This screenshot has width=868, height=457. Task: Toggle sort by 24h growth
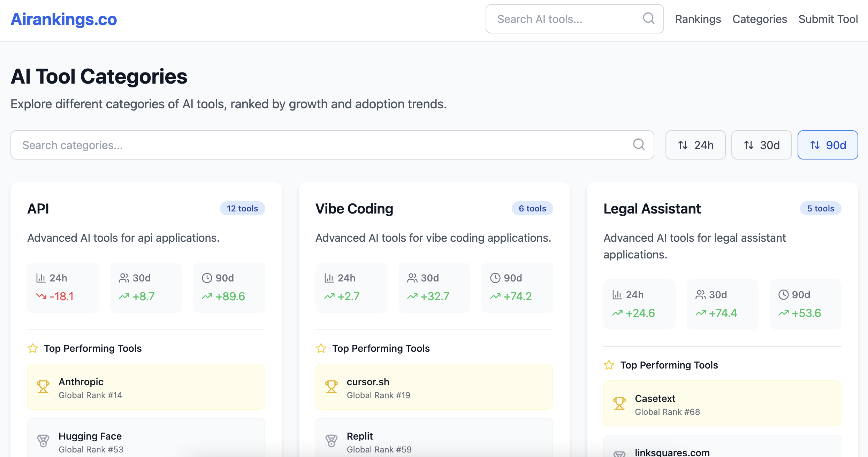tap(695, 145)
